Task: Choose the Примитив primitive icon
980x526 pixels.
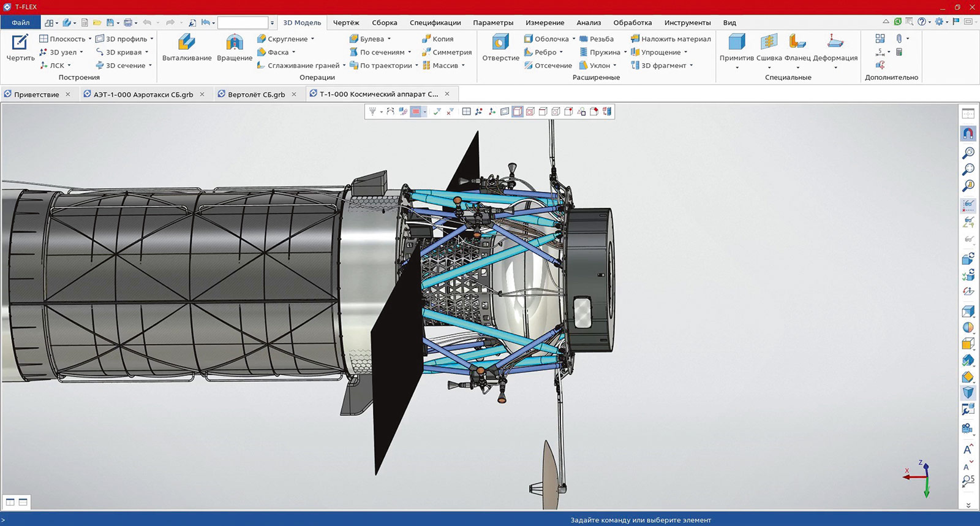Action: click(x=736, y=43)
